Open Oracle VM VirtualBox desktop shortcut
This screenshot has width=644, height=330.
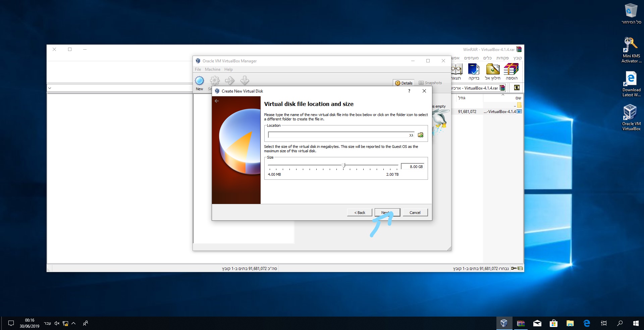click(631, 117)
